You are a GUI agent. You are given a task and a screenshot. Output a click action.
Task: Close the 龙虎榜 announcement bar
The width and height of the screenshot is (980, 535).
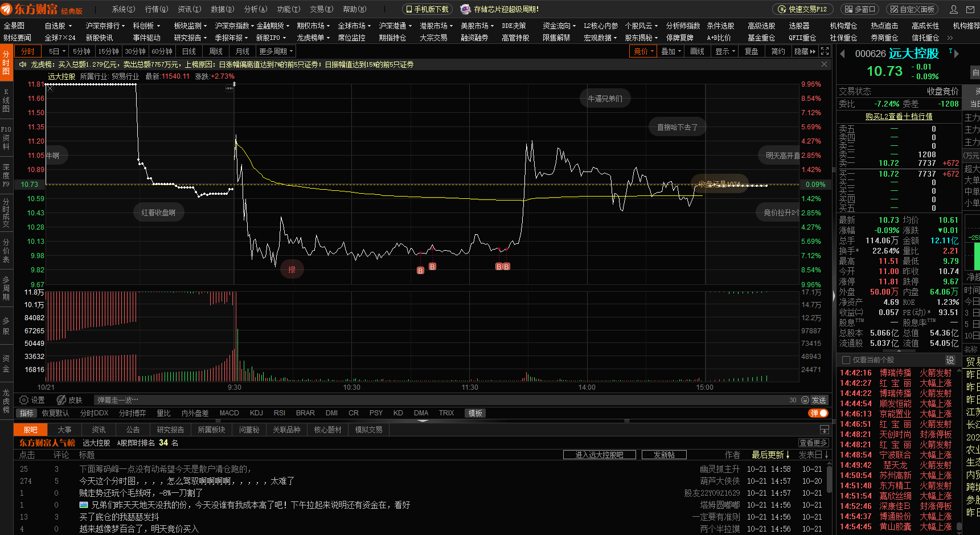[824, 64]
